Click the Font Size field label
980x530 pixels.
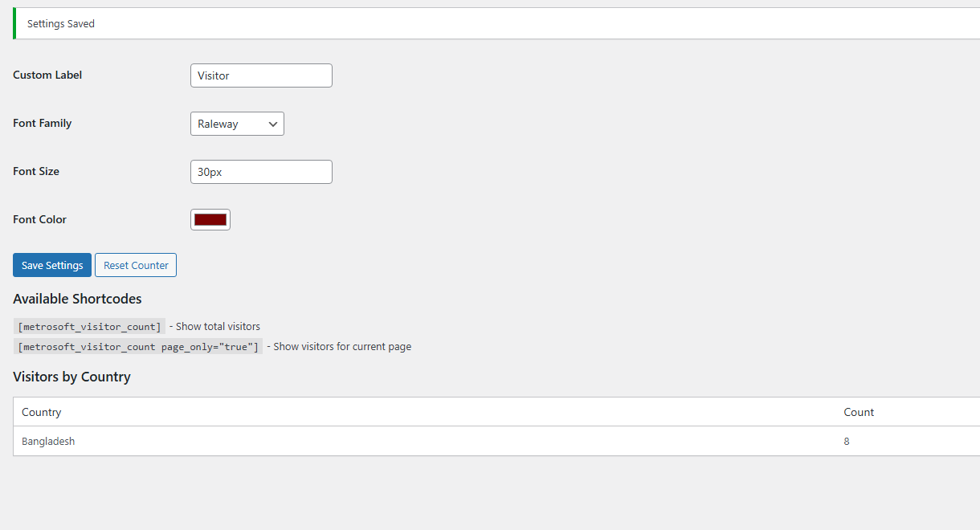[36, 171]
